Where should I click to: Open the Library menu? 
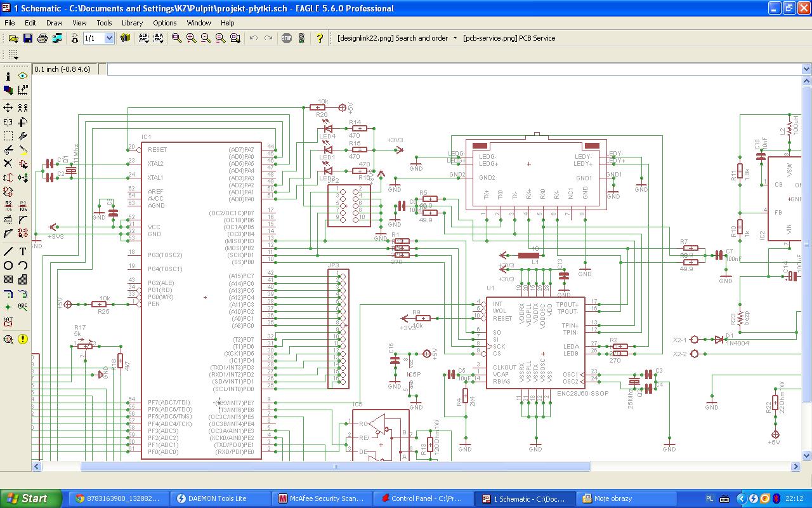pos(132,23)
